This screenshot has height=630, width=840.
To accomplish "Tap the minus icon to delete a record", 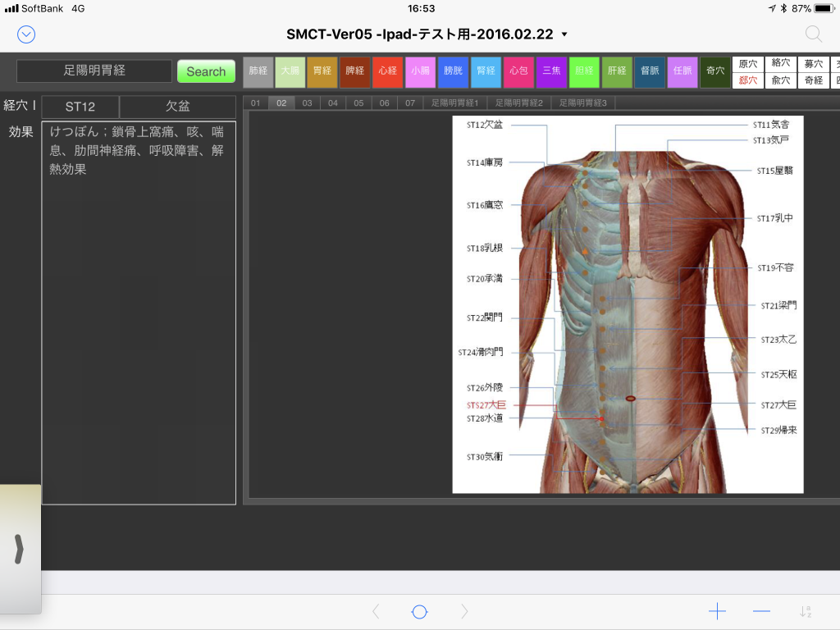I will 761,611.
